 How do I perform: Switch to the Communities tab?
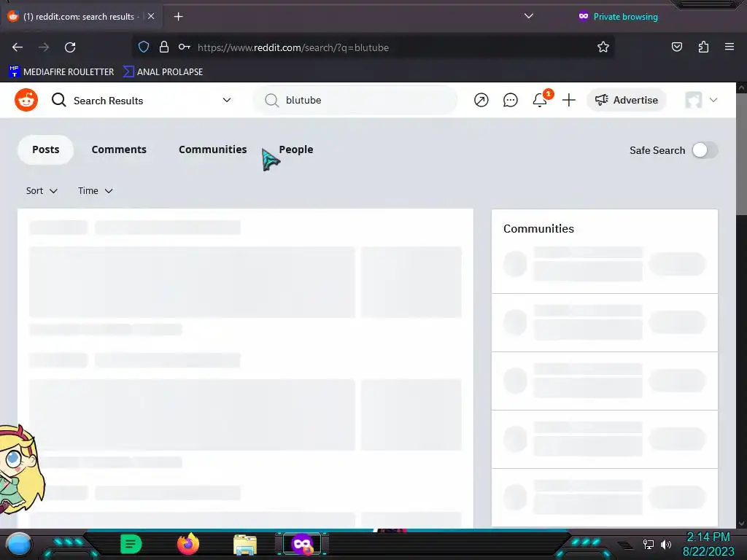[212, 149]
